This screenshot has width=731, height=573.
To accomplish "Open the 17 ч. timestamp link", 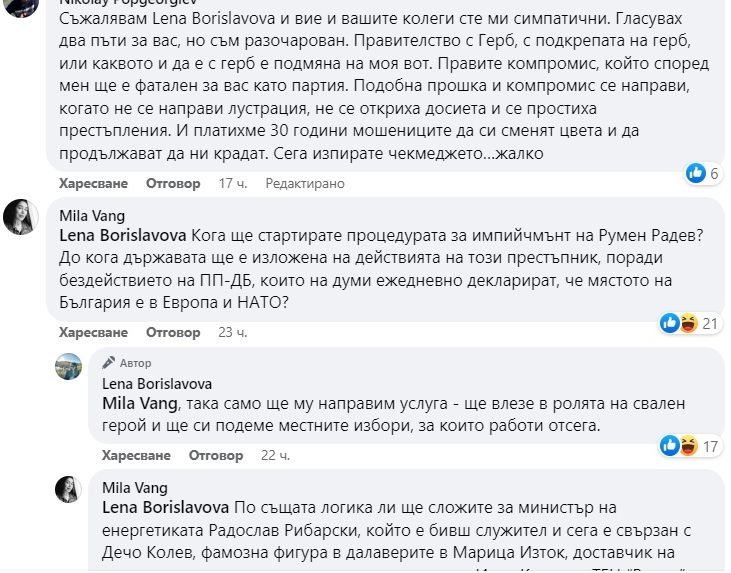I will pos(232,184).
